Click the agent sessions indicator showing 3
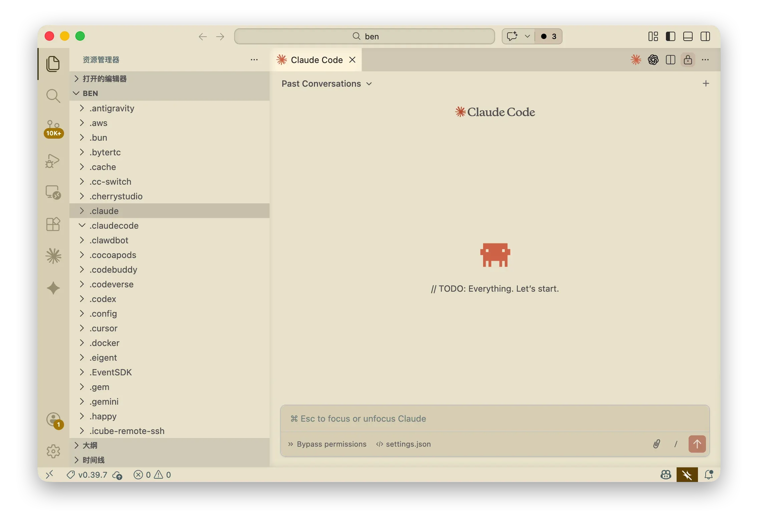The height and width of the screenshot is (532, 758). (x=548, y=36)
